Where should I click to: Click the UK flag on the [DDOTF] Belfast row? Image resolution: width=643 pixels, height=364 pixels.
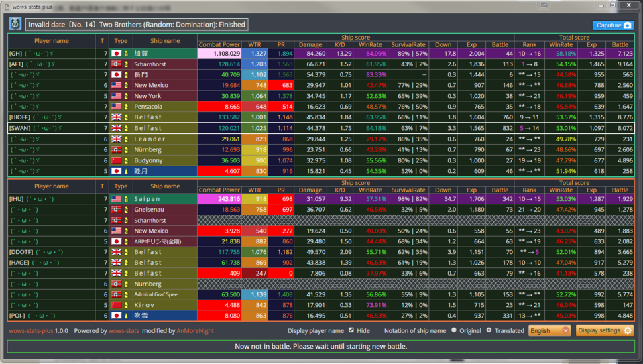tap(117, 252)
